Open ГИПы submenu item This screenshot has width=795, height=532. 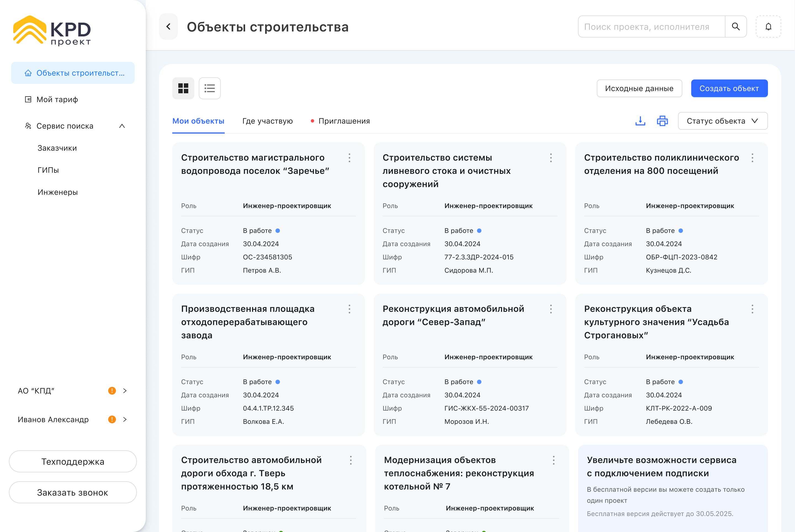click(48, 170)
